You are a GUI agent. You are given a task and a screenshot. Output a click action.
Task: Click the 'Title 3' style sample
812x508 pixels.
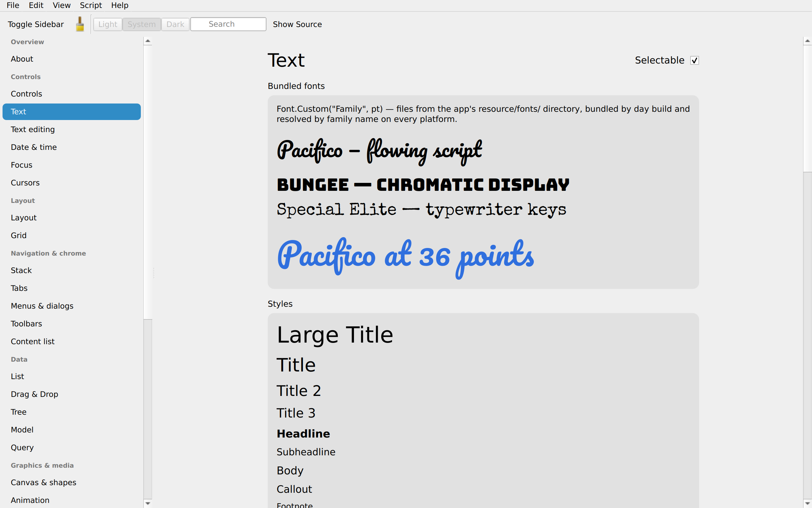[x=296, y=413]
